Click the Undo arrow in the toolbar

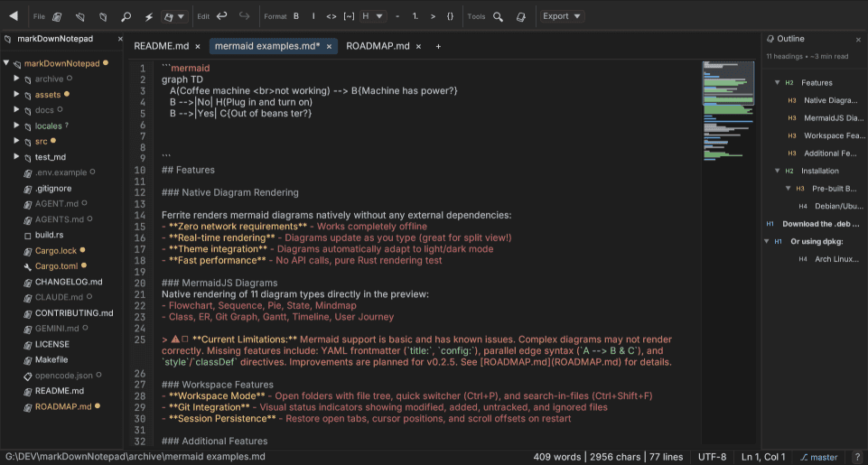(222, 16)
